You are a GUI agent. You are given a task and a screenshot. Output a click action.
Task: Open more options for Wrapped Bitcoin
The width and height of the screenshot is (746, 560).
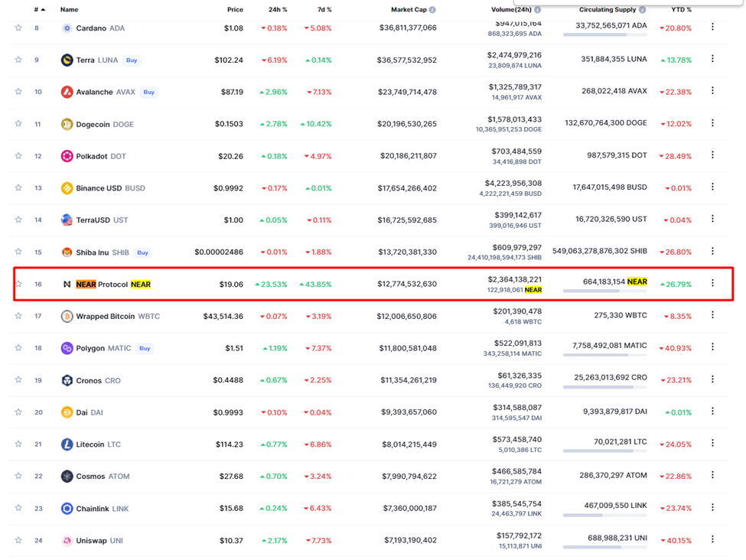pos(712,315)
